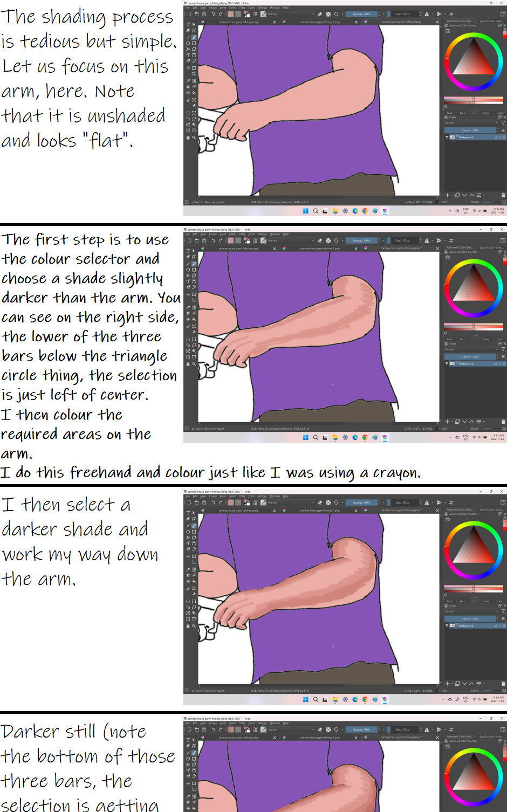Select the Pan hand tool in the first screenshot
This screenshot has width=507, height=812.
188,137
